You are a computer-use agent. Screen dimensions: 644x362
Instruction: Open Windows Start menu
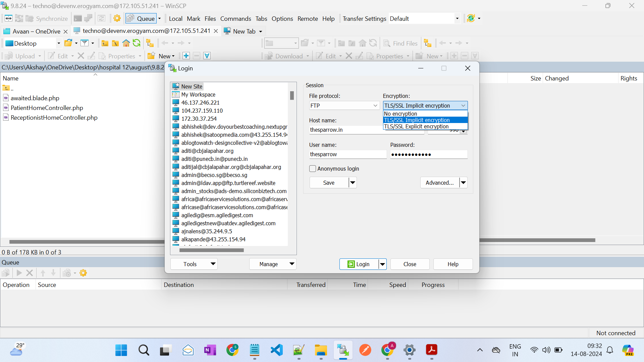tap(121, 350)
